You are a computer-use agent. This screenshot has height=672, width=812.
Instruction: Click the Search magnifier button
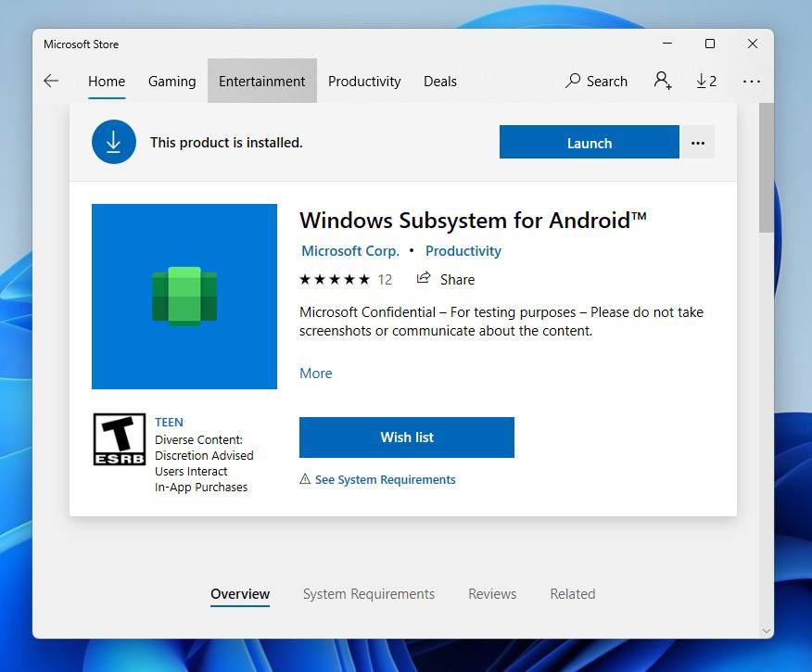(x=596, y=81)
